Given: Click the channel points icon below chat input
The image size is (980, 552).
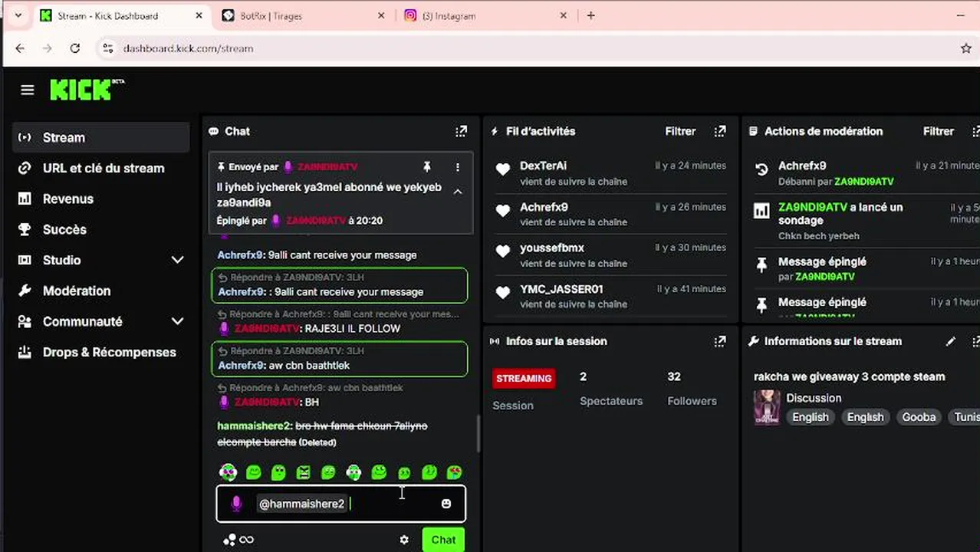Looking at the screenshot, I should [x=229, y=540].
